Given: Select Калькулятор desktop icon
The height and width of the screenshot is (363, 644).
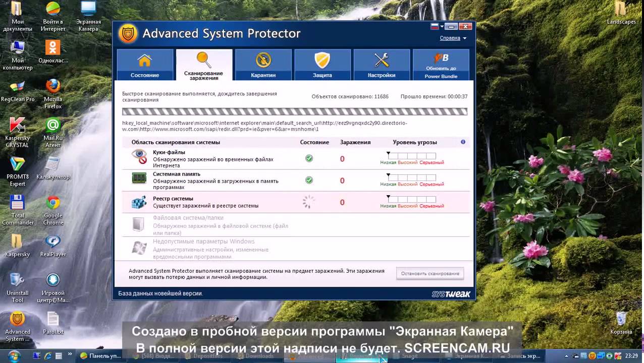Looking at the screenshot, I should click(x=53, y=168).
